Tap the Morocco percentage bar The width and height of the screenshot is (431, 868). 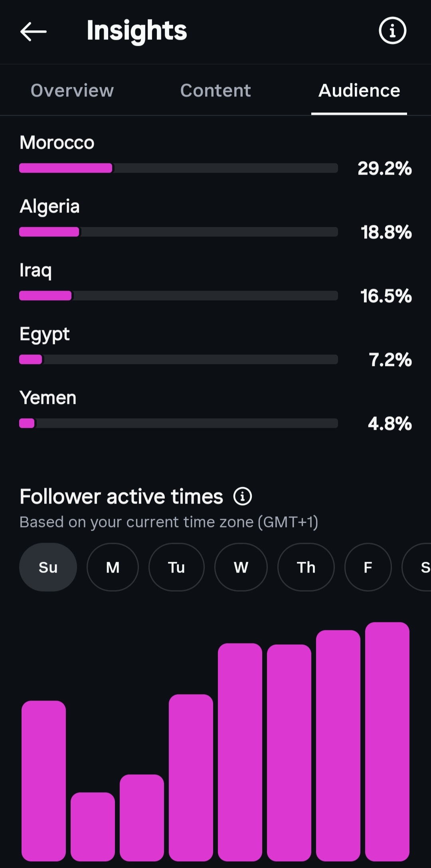click(178, 168)
